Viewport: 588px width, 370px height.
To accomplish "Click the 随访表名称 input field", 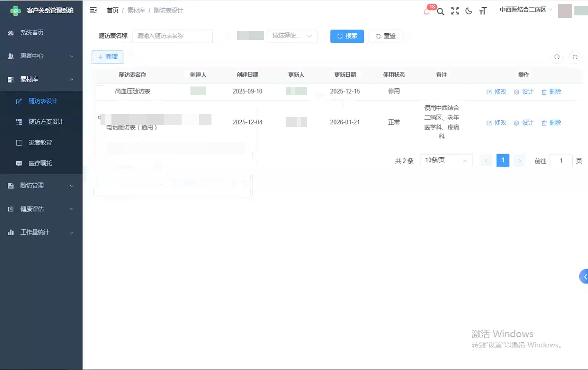I will point(172,36).
